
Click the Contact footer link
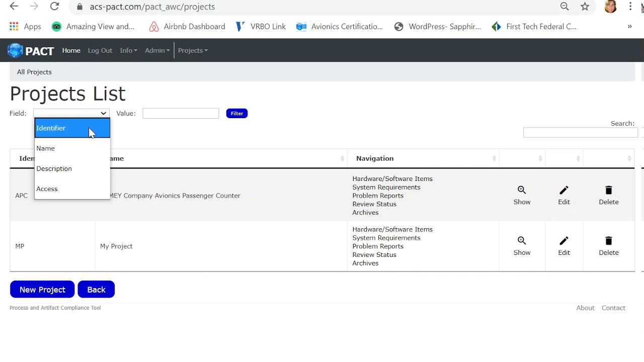click(x=613, y=308)
